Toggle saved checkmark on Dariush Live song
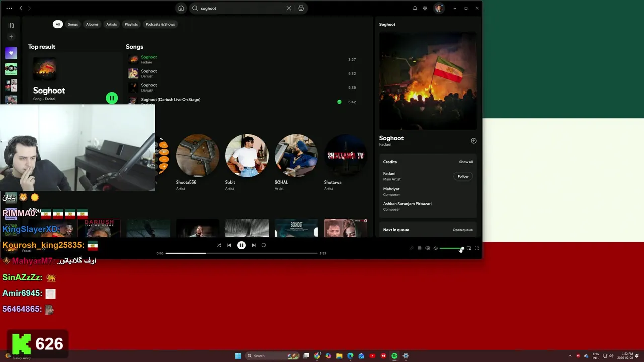The height and width of the screenshot is (362, 644). [x=339, y=102]
